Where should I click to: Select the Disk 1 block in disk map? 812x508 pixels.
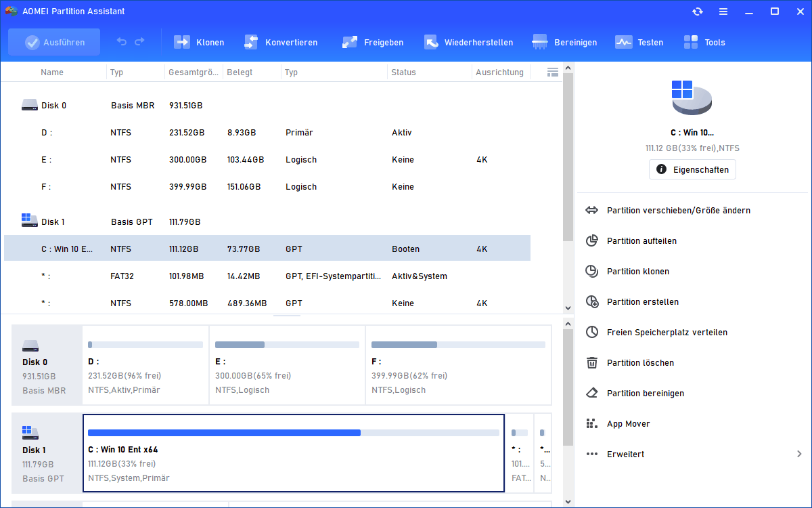[x=47, y=453]
